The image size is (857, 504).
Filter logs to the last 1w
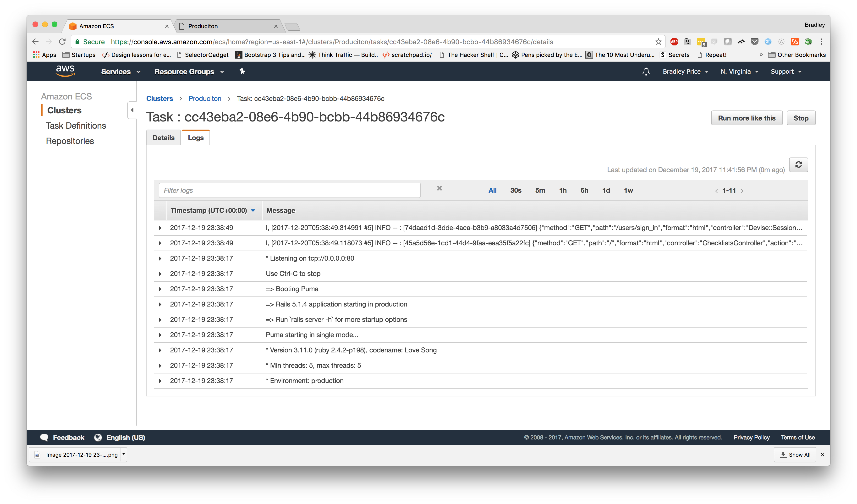[628, 191]
